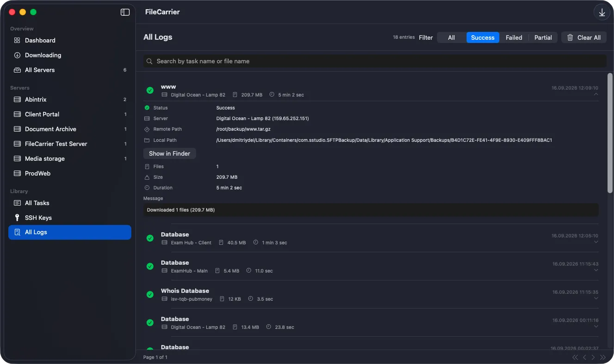Filter logs by Partial

pos(543,37)
